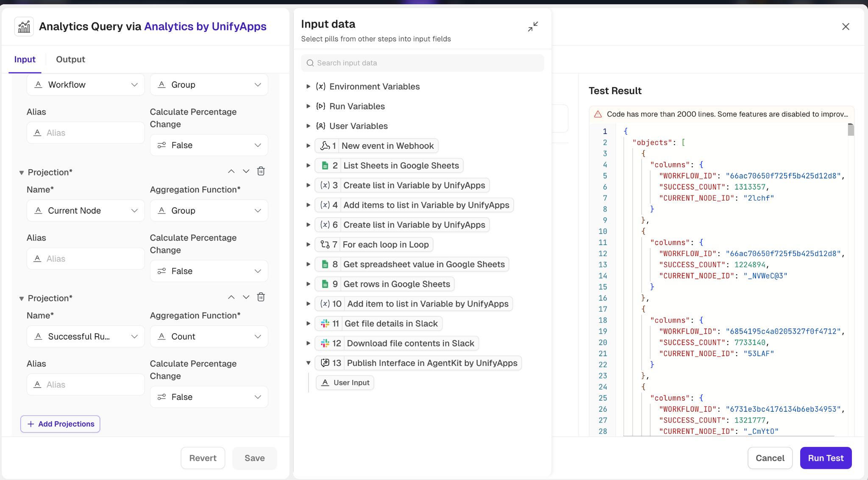Click the warning triangle icon in Test Result

click(x=598, y=114)
